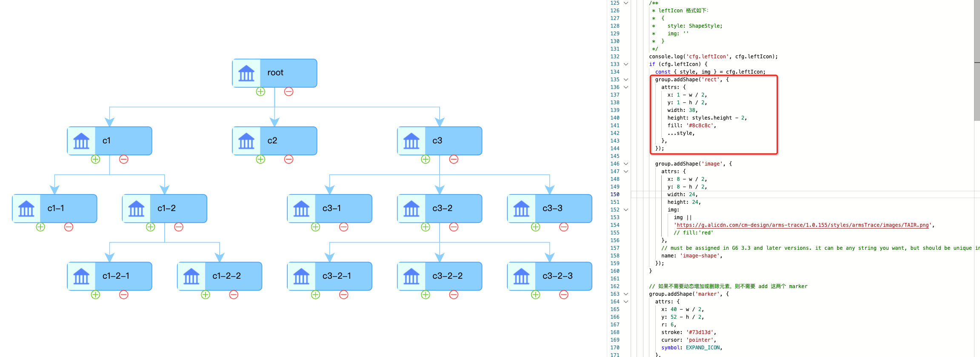
Task: Collapse addShape marker call at line 163
Action: [626, 294]
